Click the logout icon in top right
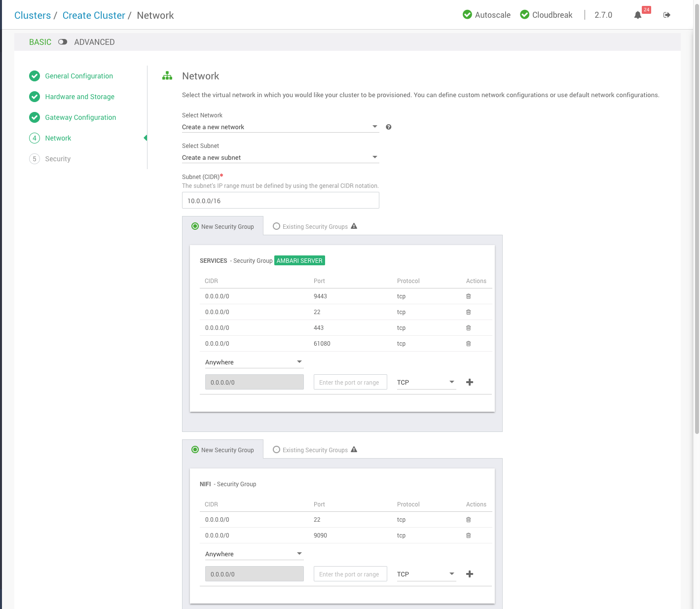700x609 pixels. (667, 15)
